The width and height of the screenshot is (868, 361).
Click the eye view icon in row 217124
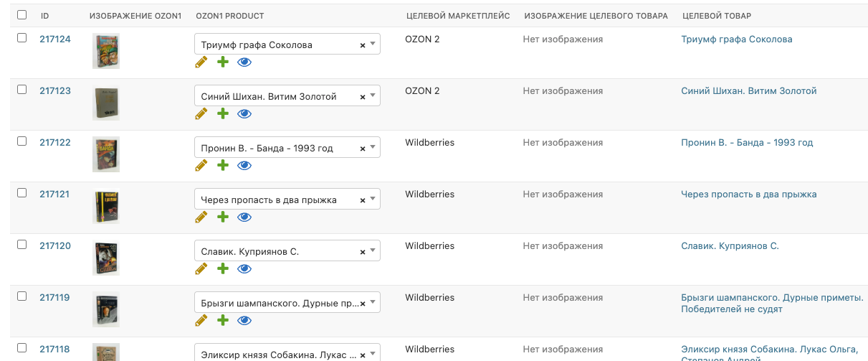244,62
